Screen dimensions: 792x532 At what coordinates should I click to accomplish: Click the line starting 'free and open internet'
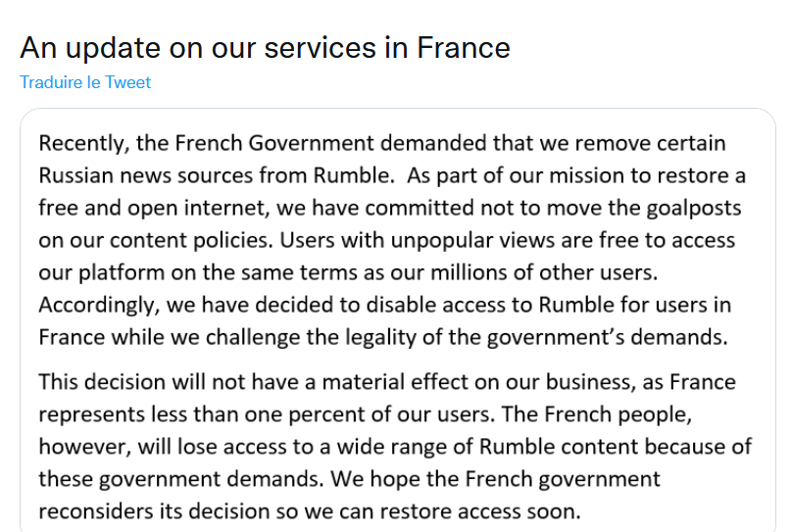click(x=389, y=209)
